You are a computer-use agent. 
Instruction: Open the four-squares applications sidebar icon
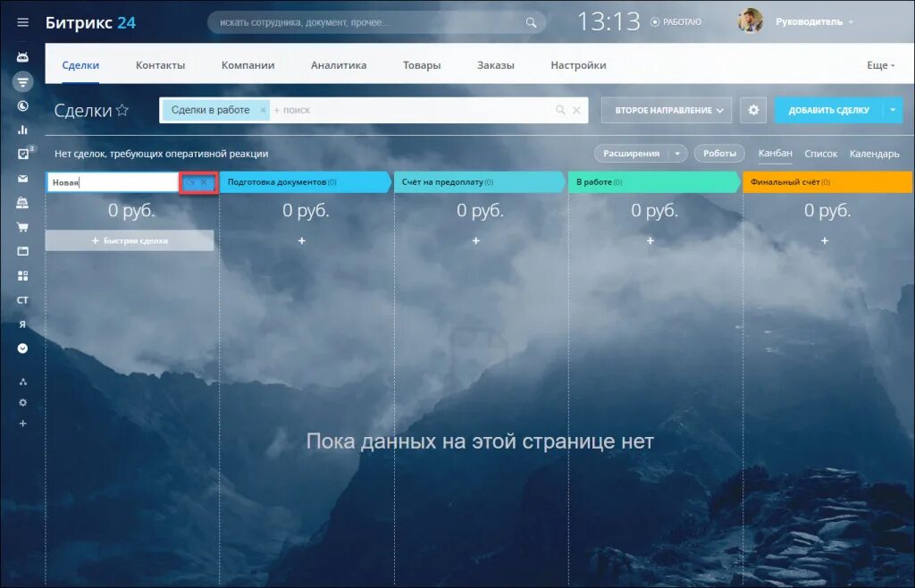click(x=22, y=275)
